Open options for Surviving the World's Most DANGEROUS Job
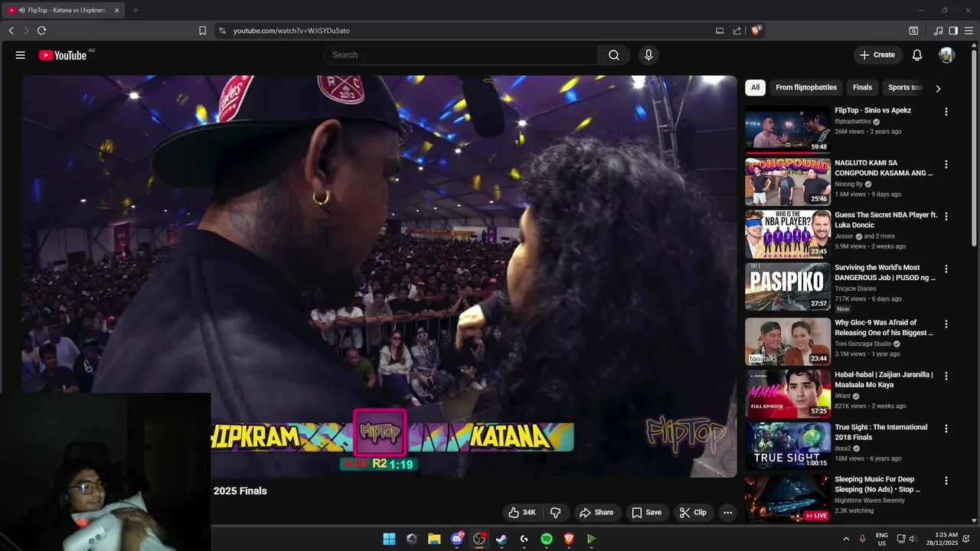Viewport: 980px width, 551px height. pyautogui.click(x=946, y=269)
